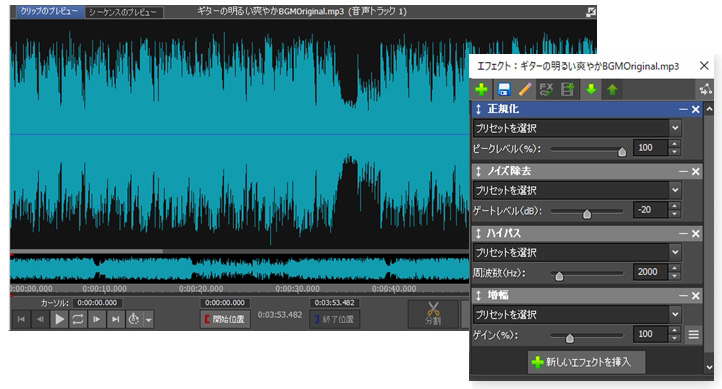Click effects panel scrollbar down arrow
The image size is (722, 389).
(x=709, y=367)
